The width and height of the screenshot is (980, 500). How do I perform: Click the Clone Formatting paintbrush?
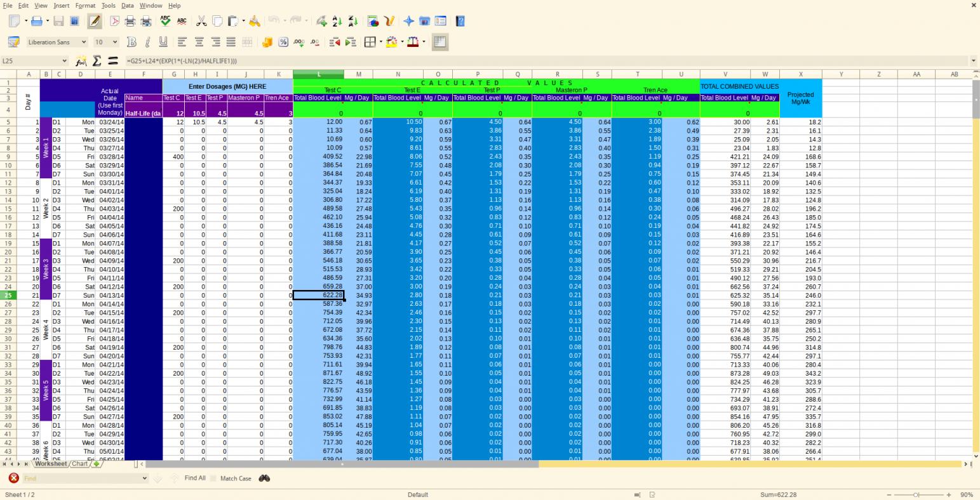(255, 21)
